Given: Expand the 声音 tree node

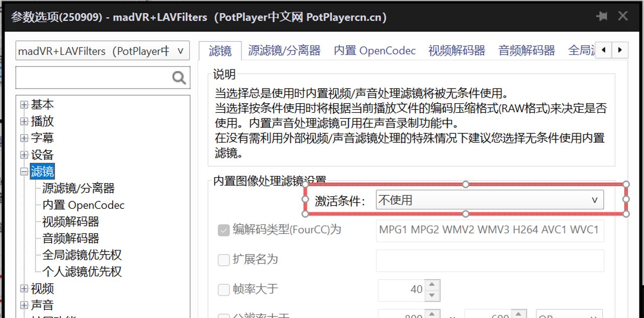Looking at the screenshot, I should 24,305.
